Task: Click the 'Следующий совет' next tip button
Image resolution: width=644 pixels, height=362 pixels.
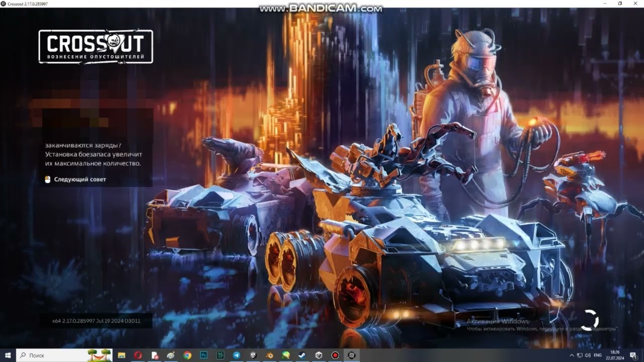Action: pyautogui.click(x=80, y=179)
